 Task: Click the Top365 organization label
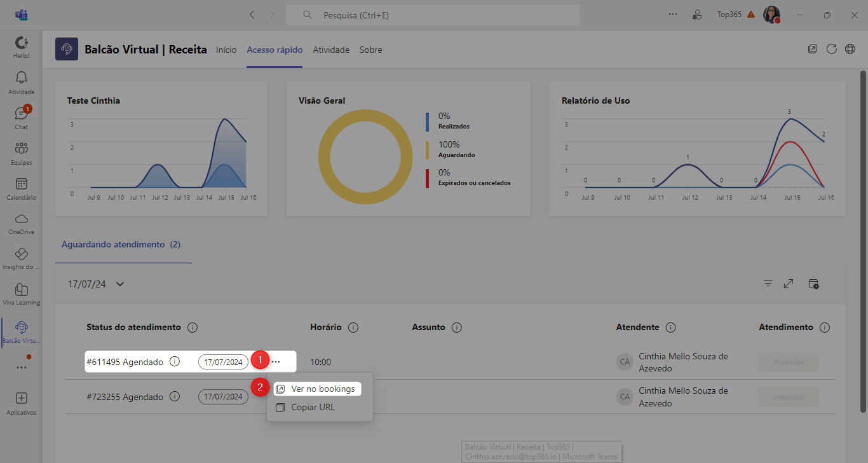pyautogui.click(x=729, y=14)
